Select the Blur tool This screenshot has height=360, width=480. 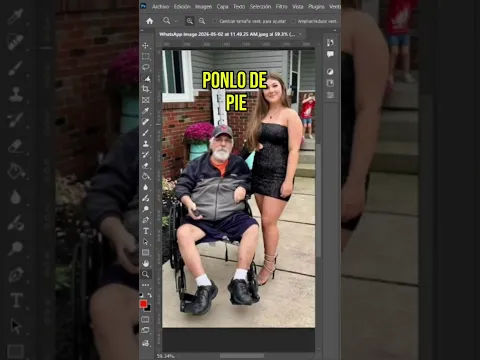coord(146,187)
